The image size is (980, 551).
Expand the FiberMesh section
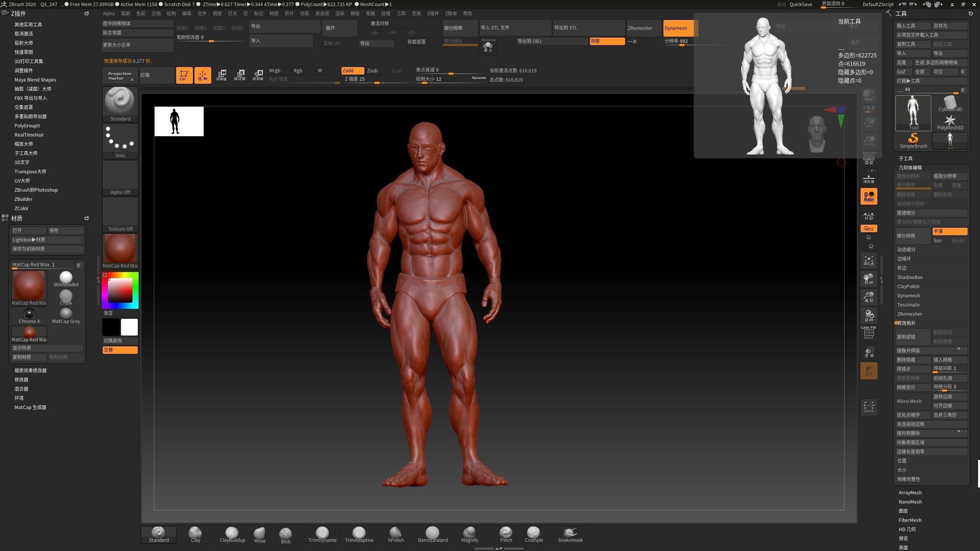(x=910, y=520)
